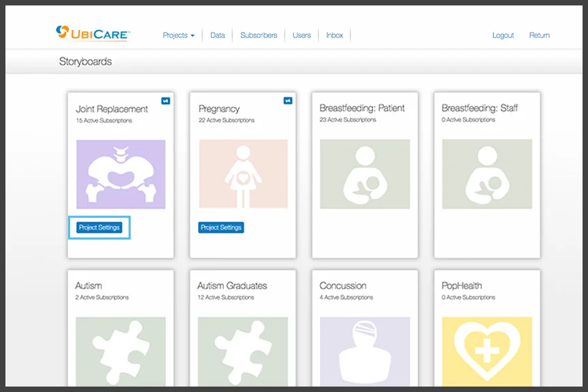Viewport: 588px width, 392px height.
Task: Navigate to the Users page
Action: tap(301, 35)
